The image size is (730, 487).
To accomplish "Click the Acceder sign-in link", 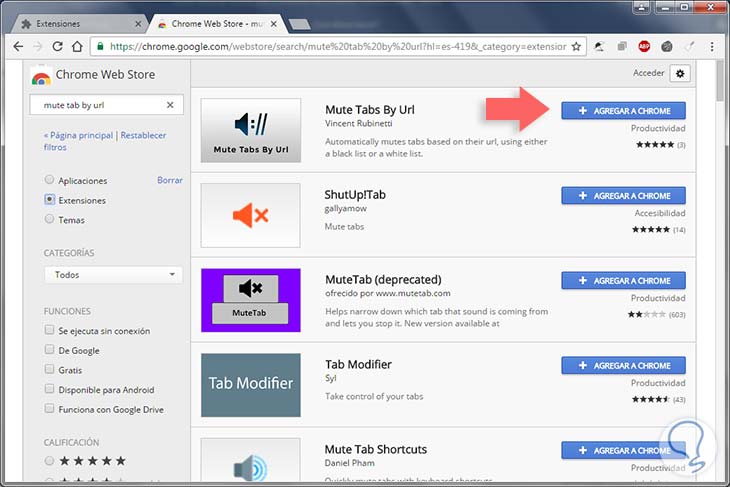I will 648,73.
